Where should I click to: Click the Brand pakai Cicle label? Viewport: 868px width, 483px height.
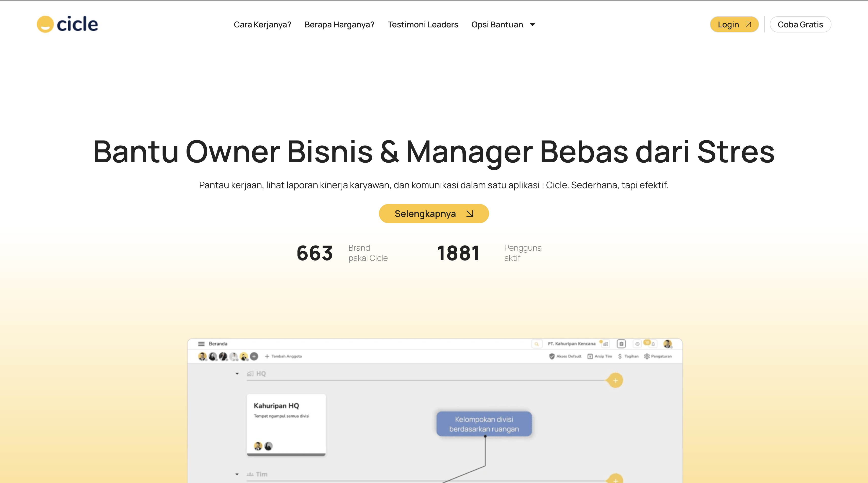coord(368,253)
